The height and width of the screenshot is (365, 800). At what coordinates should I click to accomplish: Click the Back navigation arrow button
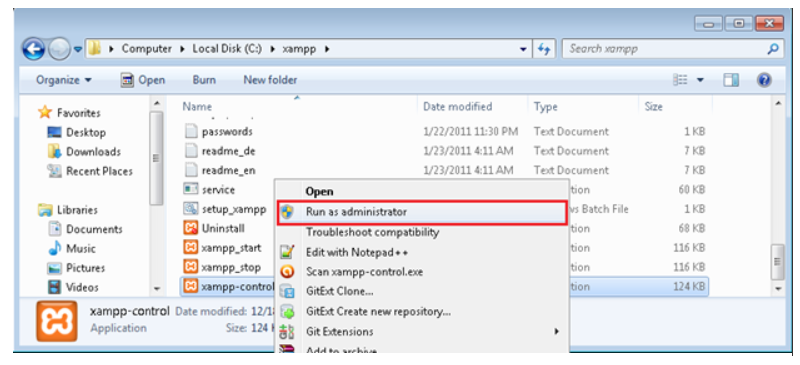[33, 50]
